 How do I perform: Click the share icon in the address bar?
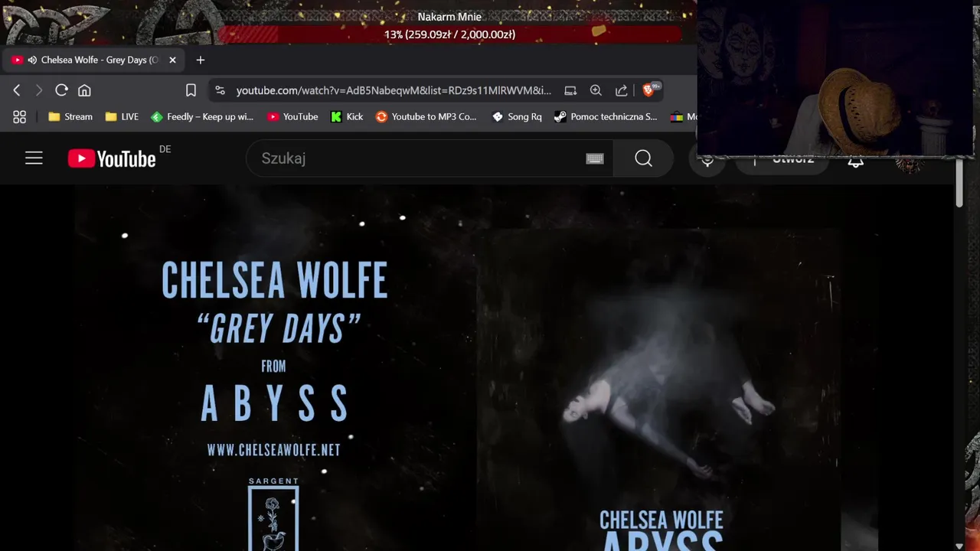[x=621, y=90]
